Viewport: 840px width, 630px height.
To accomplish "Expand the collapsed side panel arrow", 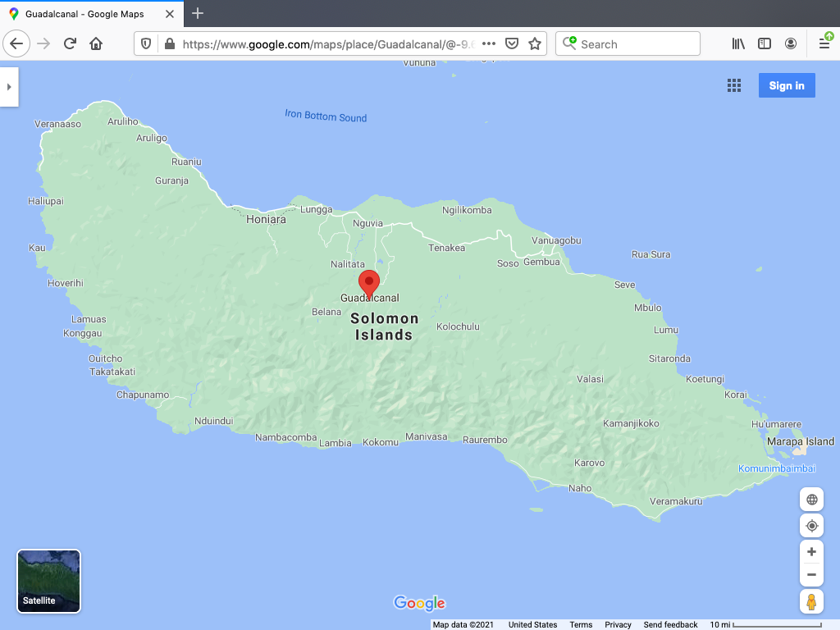I will (x=9, y=86).
